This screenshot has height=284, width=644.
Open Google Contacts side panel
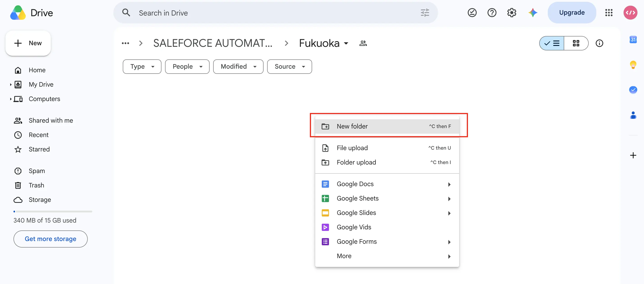[x=633, y=115]
